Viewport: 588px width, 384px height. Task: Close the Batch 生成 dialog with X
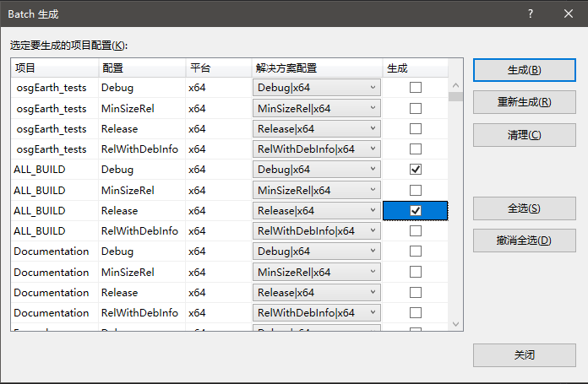click(569, 14)
